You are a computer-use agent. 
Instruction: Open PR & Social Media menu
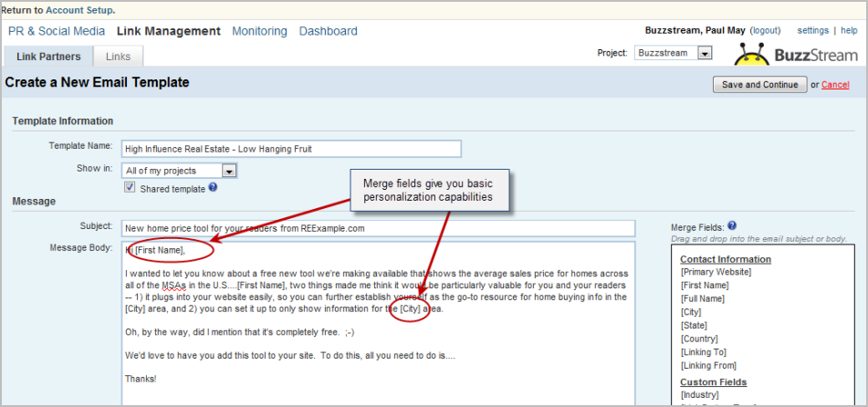click(x=57, y=32)
